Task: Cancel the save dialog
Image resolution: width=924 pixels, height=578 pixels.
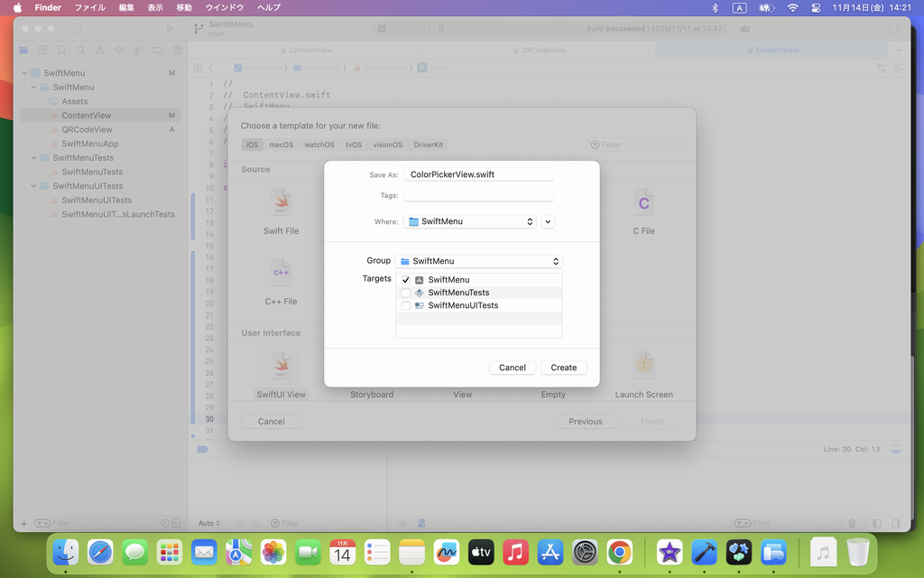Action: [x=513, y=368]
